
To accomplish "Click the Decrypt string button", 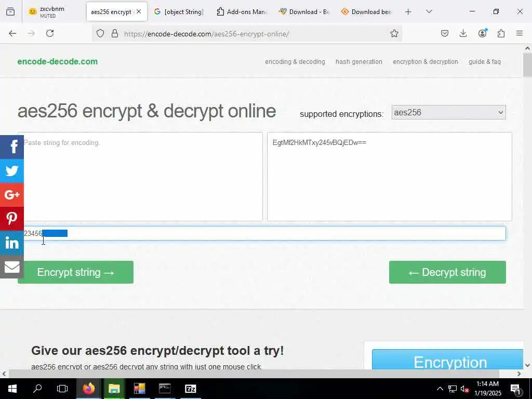I will pyautogui.click(x=447, y=272).
